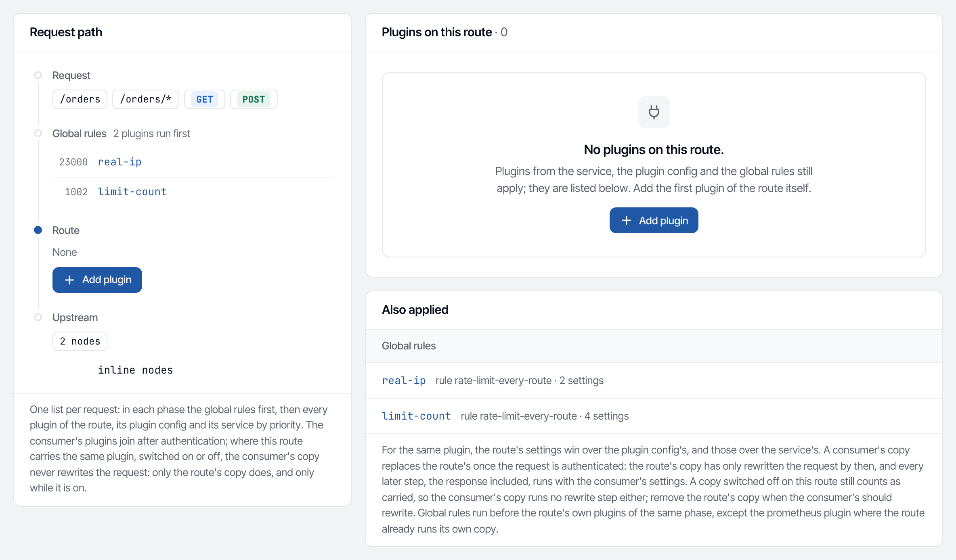Click the Route step label
Viewport: 956px width, 560px height.
click(x=66, y=231)
